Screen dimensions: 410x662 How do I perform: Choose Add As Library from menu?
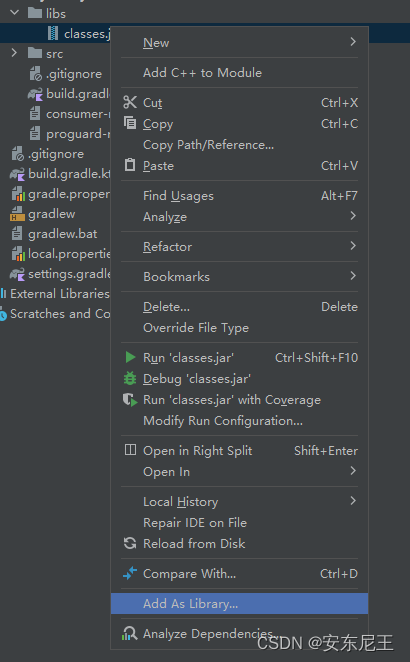click(x=239, y=603)
